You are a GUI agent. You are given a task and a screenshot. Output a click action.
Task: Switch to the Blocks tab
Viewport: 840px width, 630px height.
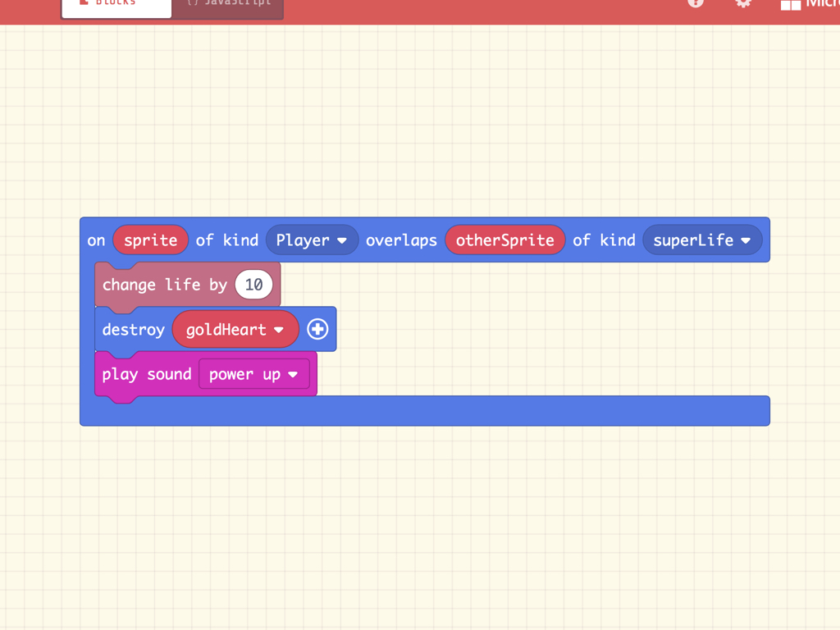pyautogui.click(x=116, y=7)
